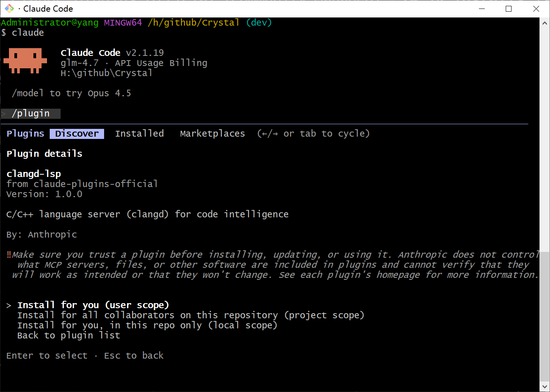Click the 'Administrator@yang' prompt text
The image size is (550, 392).
coord(50,23)
